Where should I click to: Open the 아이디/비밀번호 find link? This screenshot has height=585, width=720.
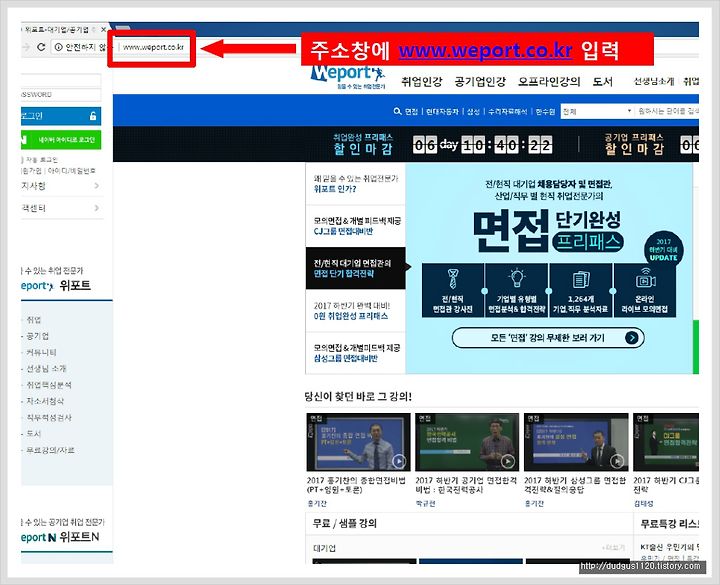[x=71, y=171]
